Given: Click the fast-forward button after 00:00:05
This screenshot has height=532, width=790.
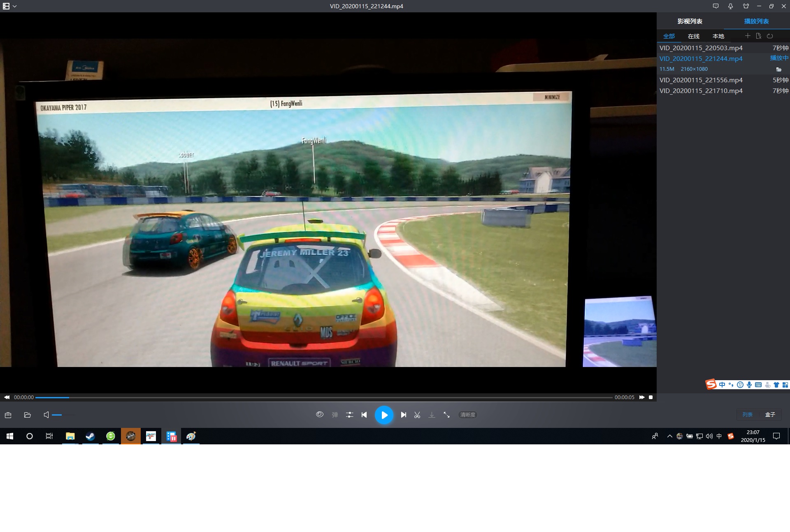Looking at the screenshot, I should click(x=641, y=397).
